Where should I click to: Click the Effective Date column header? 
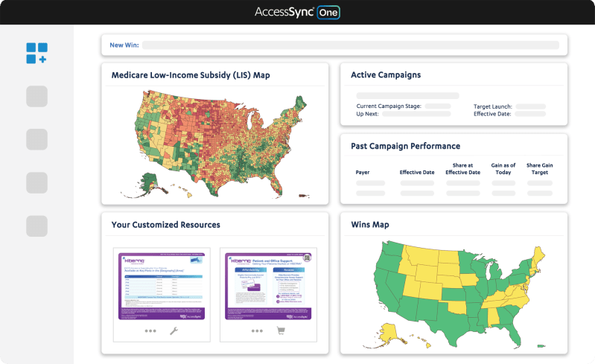tap(417, 172)
